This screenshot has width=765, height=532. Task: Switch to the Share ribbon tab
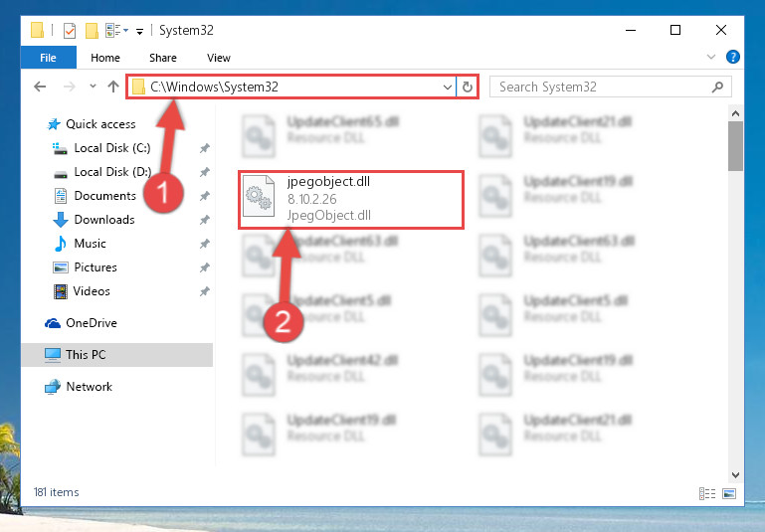coord(163,58)
